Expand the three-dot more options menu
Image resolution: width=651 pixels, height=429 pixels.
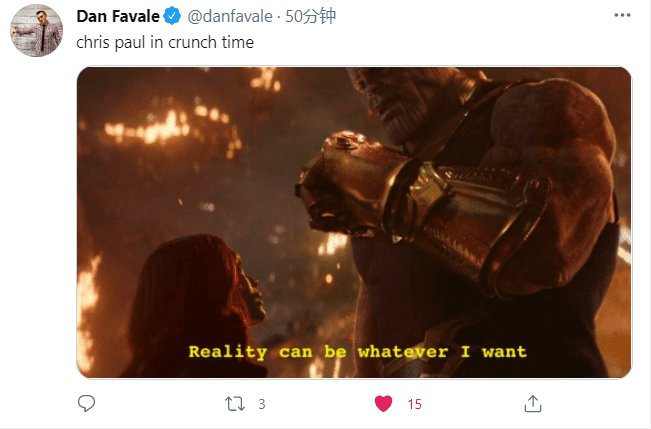point(622,15)
